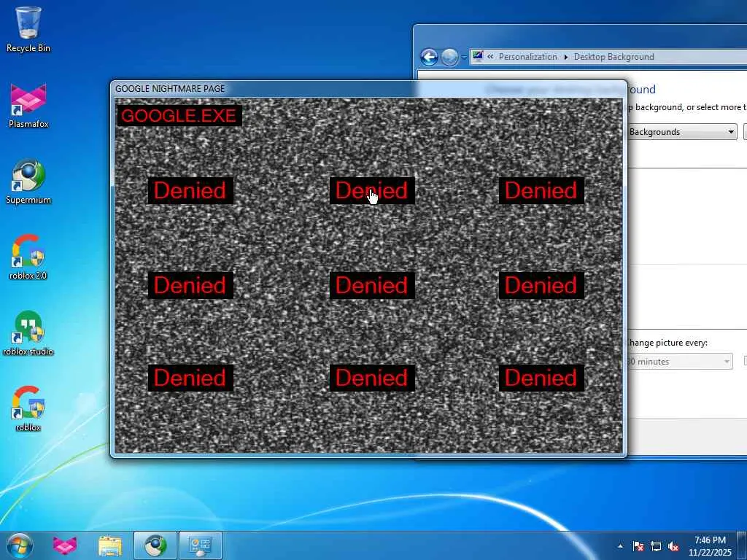This screenshot has width=747, height=560.
Task: Click the Show desktop button
Action: coord(742,546)
